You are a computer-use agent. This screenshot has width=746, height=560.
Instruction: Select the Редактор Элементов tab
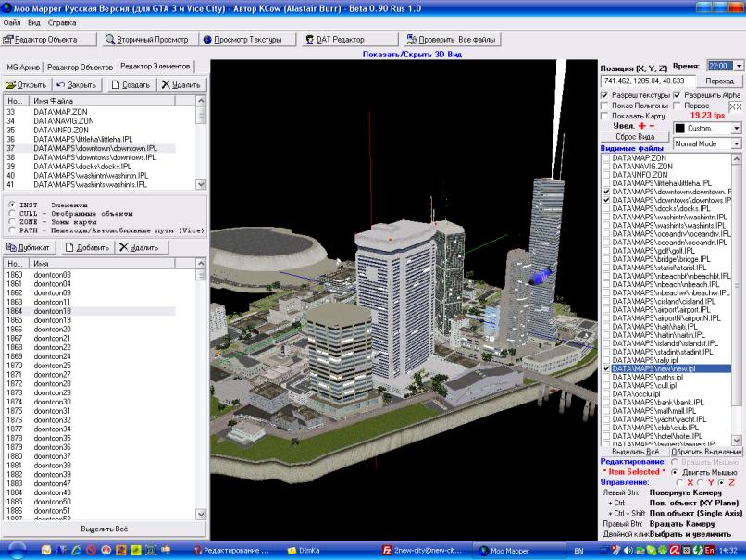point(155,66)
